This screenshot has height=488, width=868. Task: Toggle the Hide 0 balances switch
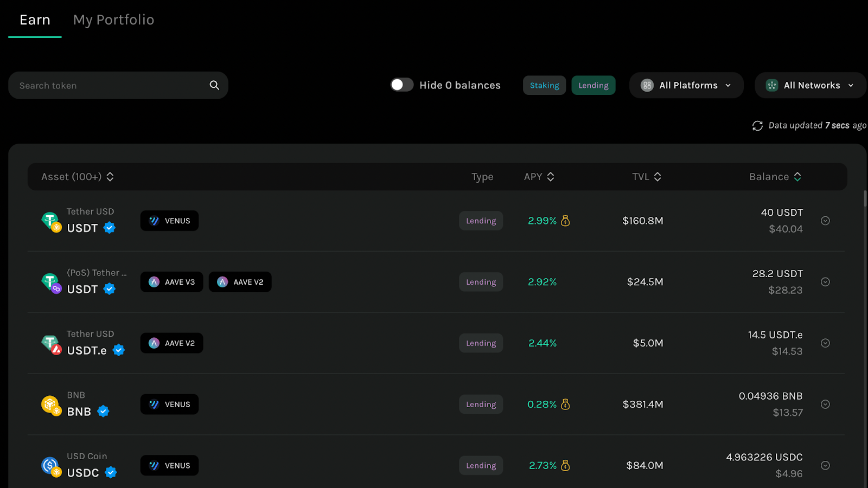(x=402, y=85)
